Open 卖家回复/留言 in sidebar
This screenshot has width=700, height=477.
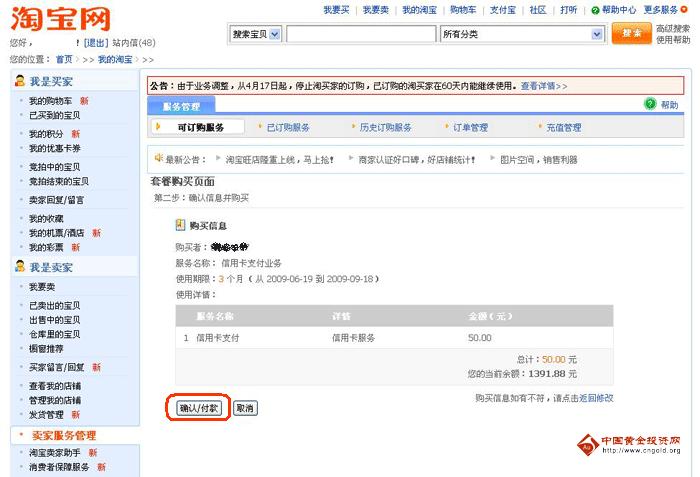[x=56, y=200]
